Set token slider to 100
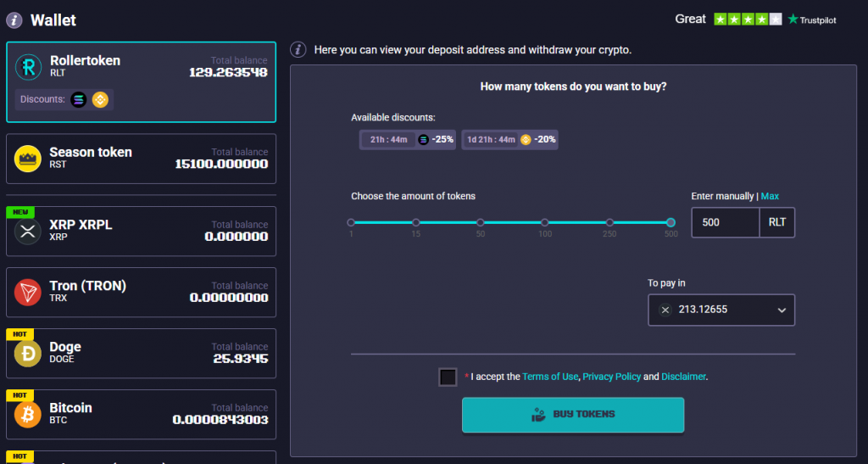This screenshot has width=868, height=464. pyautogui.click(x=545, y=222)
